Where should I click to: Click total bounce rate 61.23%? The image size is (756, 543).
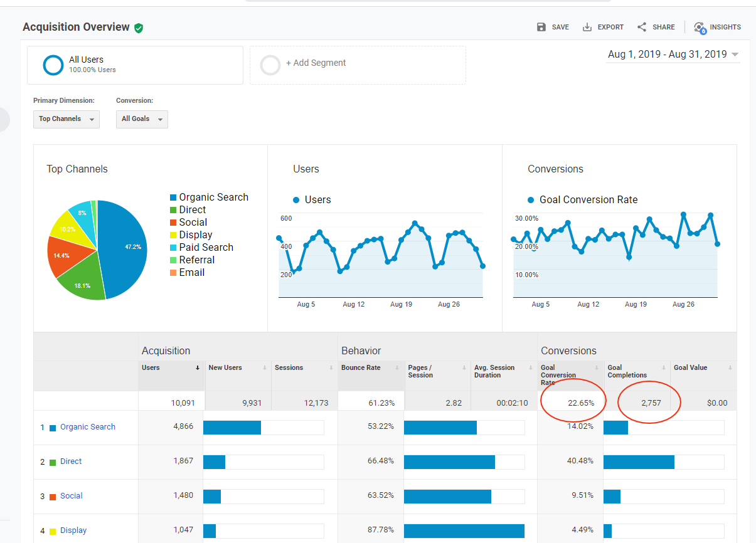click(x=381, y=403)
